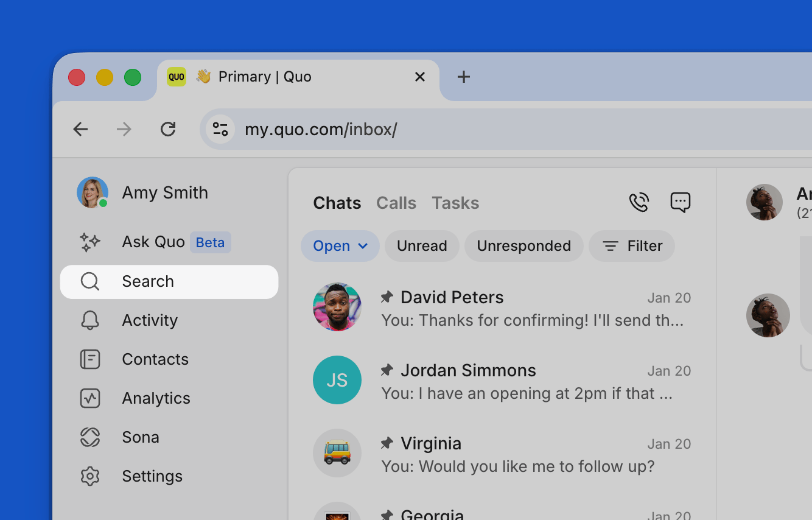Open Settings in the sidebar

click(169, 476)
